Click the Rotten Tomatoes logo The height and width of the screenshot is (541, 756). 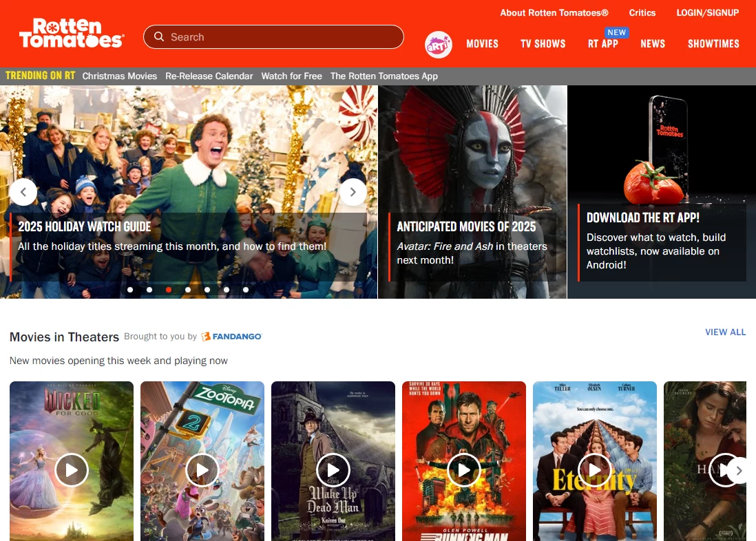(71, 34)
